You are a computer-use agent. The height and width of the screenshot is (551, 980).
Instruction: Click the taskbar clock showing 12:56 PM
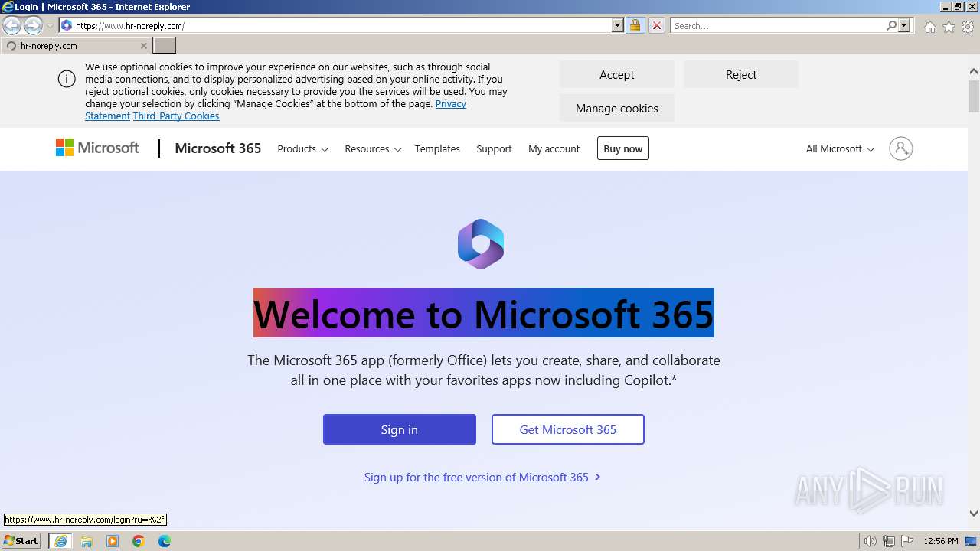[x=940, y=541]
